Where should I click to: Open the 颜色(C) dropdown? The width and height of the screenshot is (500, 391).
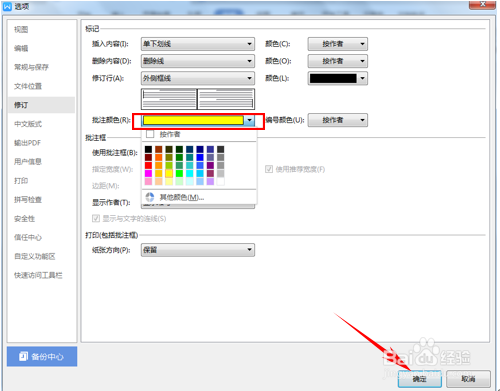(x=338, y=44)
